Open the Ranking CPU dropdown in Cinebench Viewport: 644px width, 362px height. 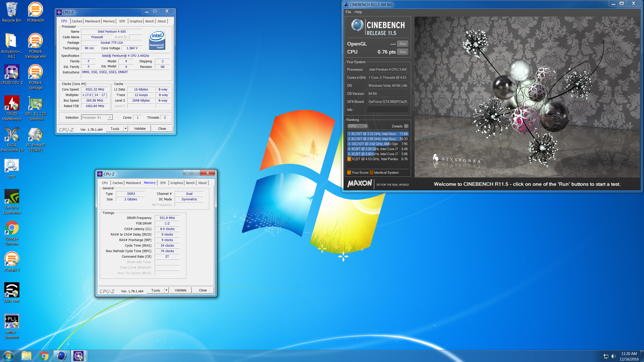click(357, 126)
